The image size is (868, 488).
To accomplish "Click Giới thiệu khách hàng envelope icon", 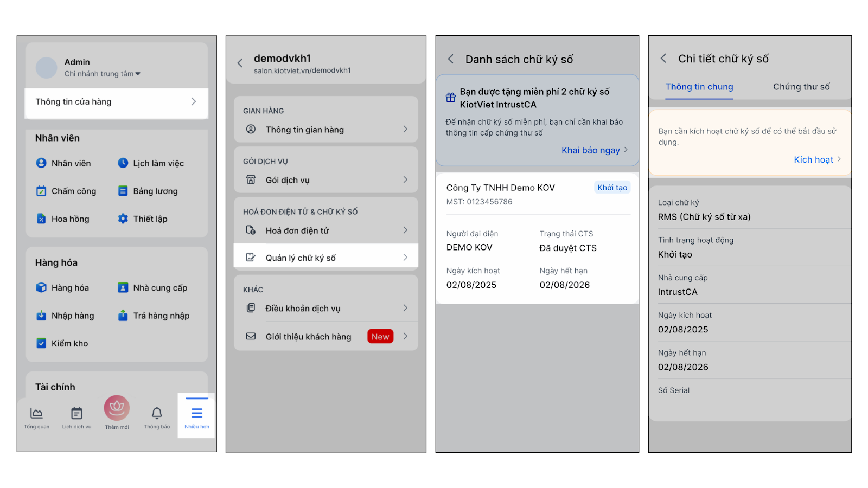I will click(x=251, y=336).
